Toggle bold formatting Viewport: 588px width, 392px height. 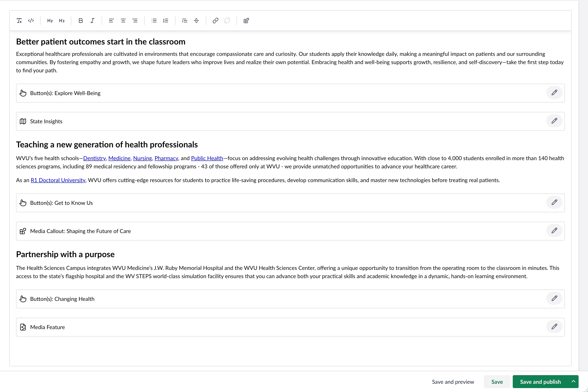(x=81, y=21)
